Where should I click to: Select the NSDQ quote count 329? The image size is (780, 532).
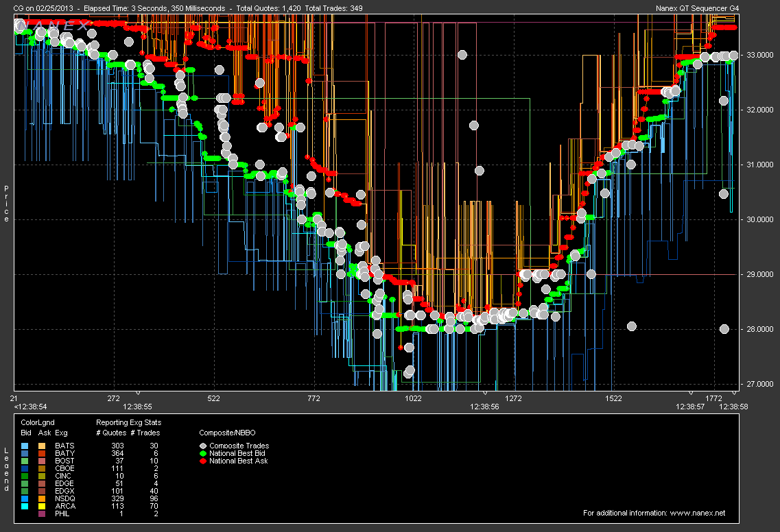(117, 498)
